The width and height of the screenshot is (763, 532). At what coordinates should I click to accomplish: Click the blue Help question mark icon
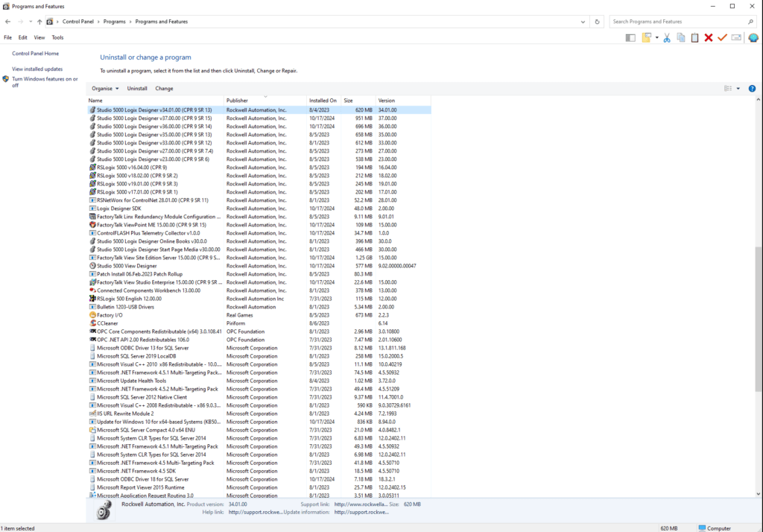point(752,89)
